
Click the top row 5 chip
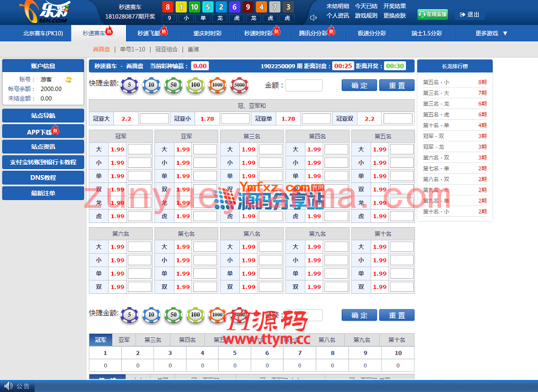[130, 85]
